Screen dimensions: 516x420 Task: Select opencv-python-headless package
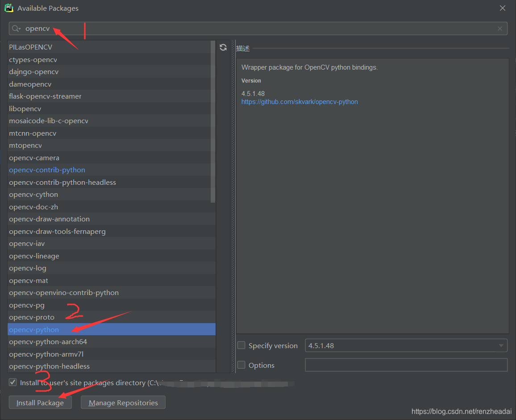[112, 366]
